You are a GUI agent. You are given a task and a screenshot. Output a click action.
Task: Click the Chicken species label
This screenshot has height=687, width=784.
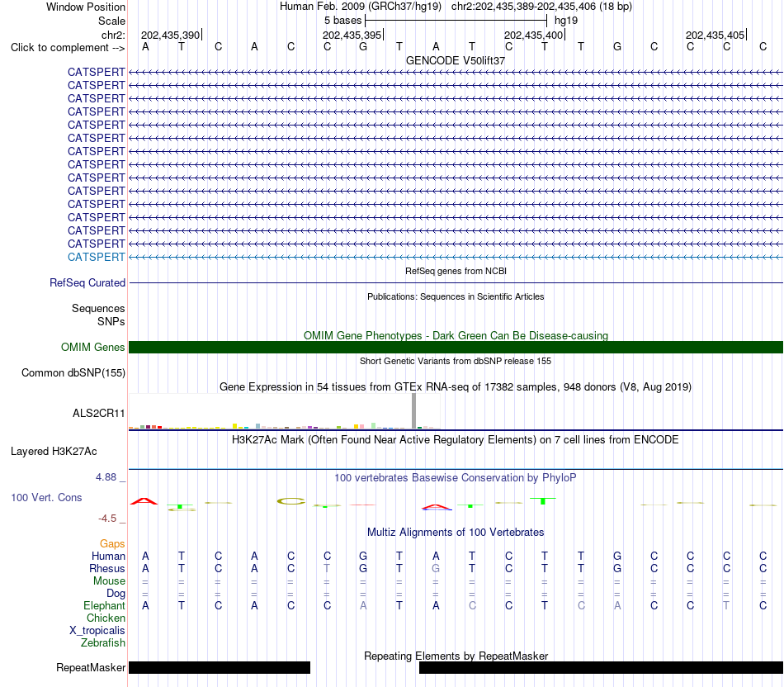(106, 618)
